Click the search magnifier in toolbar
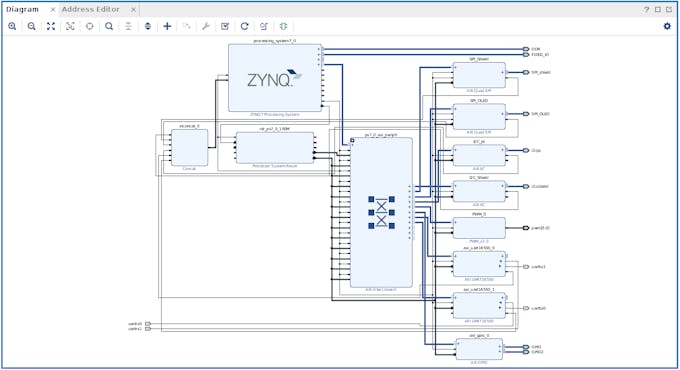 [x=109, y=26]
